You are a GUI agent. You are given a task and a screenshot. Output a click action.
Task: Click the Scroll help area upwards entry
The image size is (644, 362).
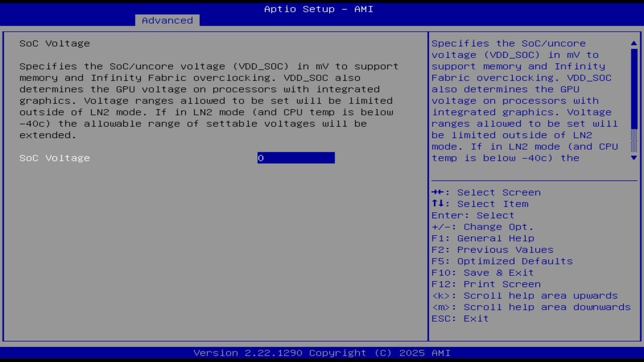coord(525,296)
